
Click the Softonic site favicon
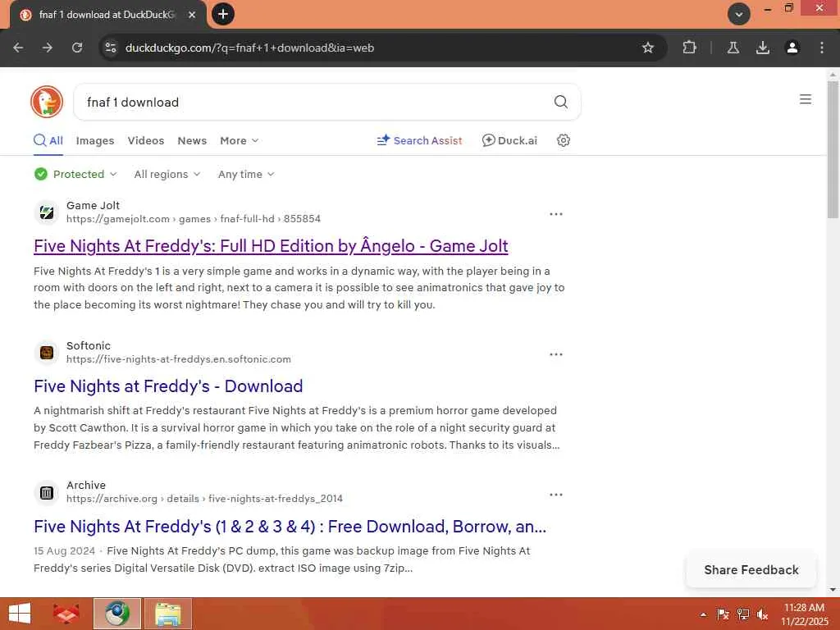tap(47, 353)
